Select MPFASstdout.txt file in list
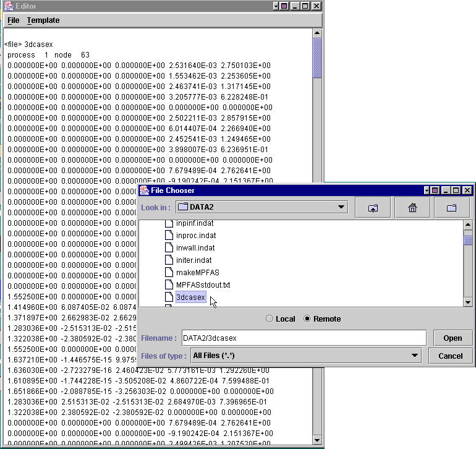 [203, 284]
